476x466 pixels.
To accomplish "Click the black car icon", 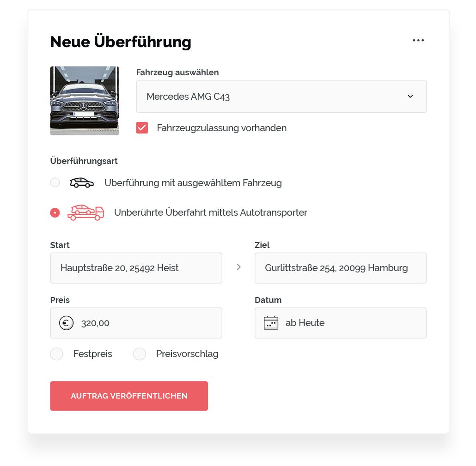I will [82, 182].
